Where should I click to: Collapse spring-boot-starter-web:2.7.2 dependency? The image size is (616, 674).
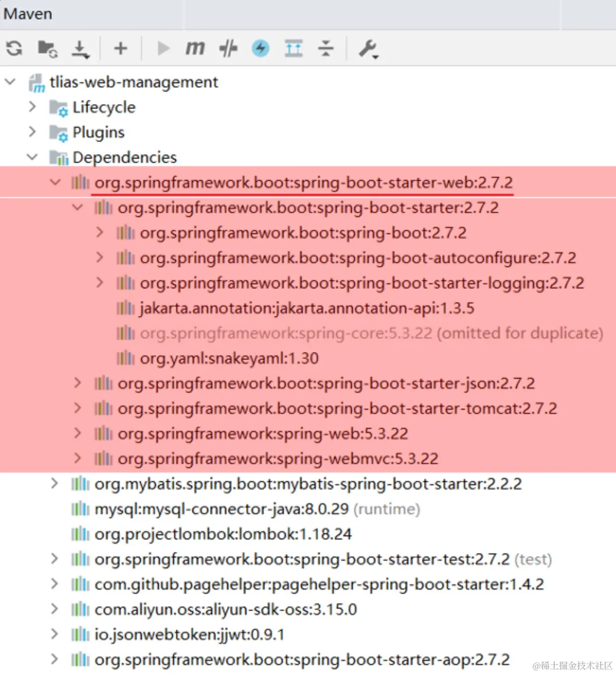[x=55, y=182]
